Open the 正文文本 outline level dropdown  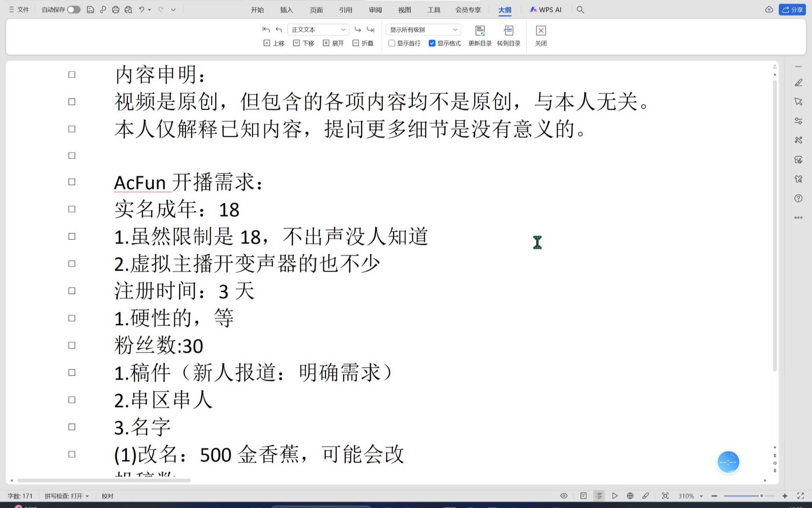tap(318, 30)
